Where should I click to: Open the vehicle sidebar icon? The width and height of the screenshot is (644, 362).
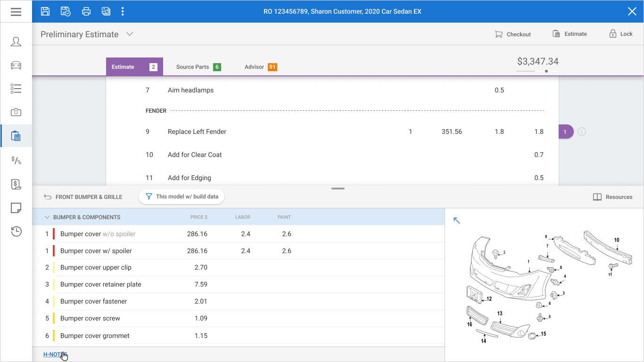coord(16,65)
